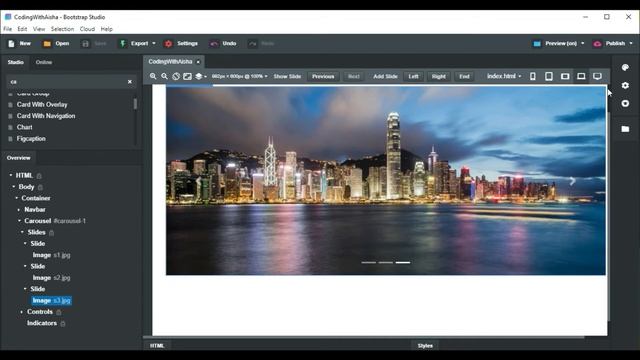Collapse the Carousel #carousel-1 node
640x360 pixels.
pyautogui.click(x=19, y=221)
